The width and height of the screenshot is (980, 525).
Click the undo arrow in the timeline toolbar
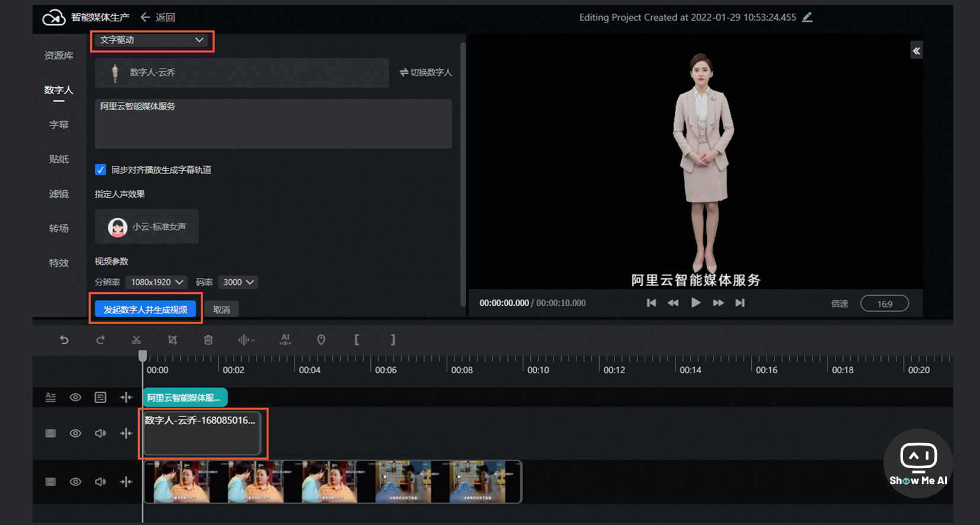click(x=64, y=340)
